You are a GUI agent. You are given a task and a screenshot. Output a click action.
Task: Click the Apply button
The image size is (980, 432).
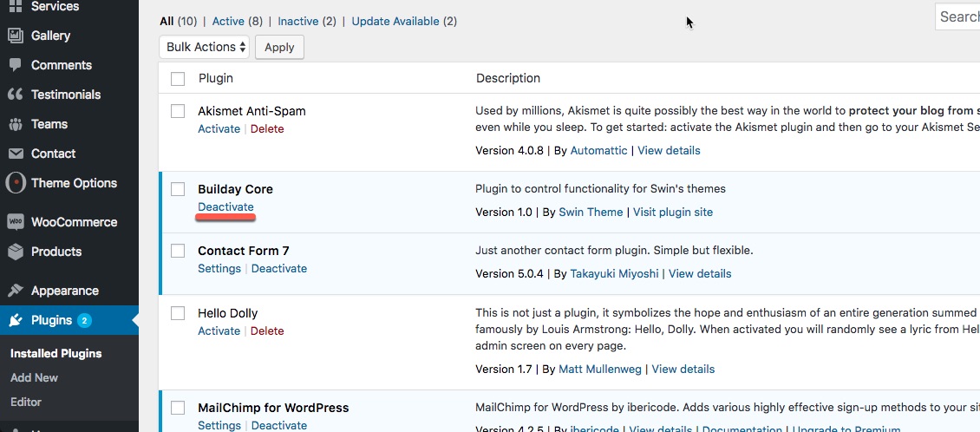coord(279,48)
